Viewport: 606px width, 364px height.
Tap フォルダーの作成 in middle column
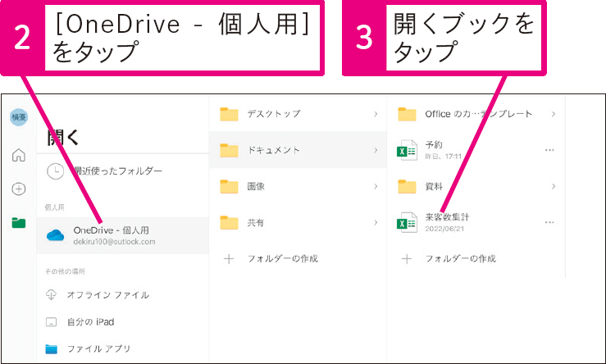point(298,258)
